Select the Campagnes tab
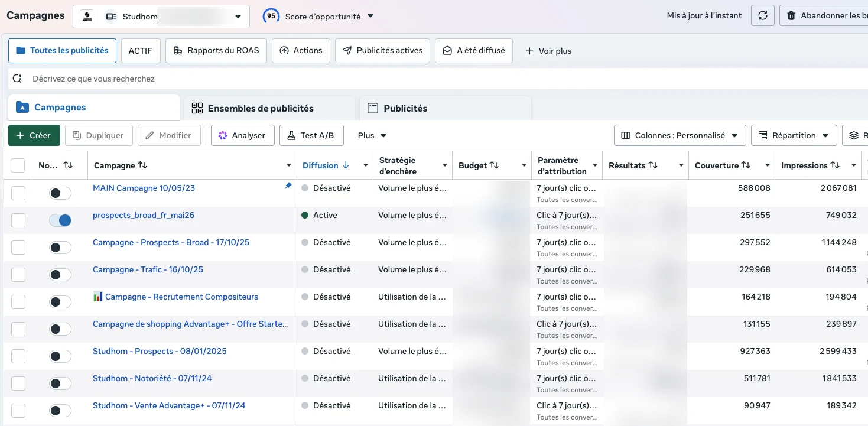868x426 pixels. click(x=95, y=108)
